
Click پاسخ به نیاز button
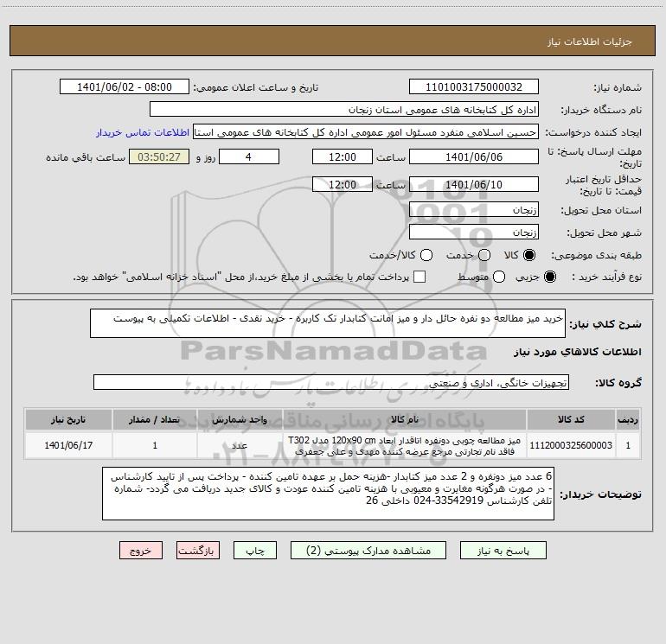[503, 551]
